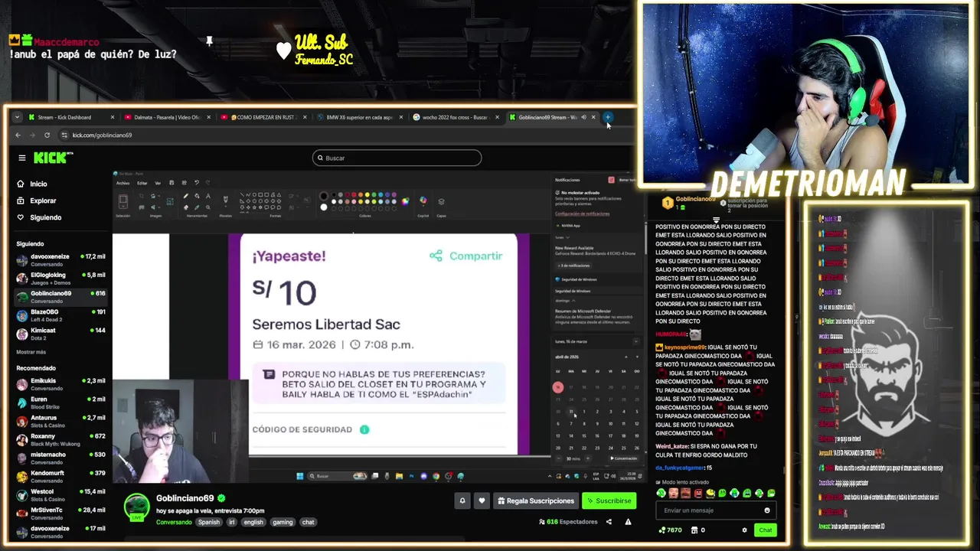The width and height of the screenshot is (980, 551).
Task: Open the Kick hamburger menu
Action: point(22,158)
